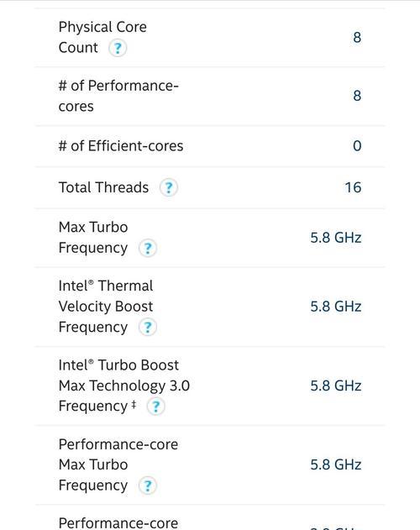Image resolution: width=420 pixels, height=530 pixels.
Task: Click the '# of Efficient-cores' label
Action: (121, 146)
